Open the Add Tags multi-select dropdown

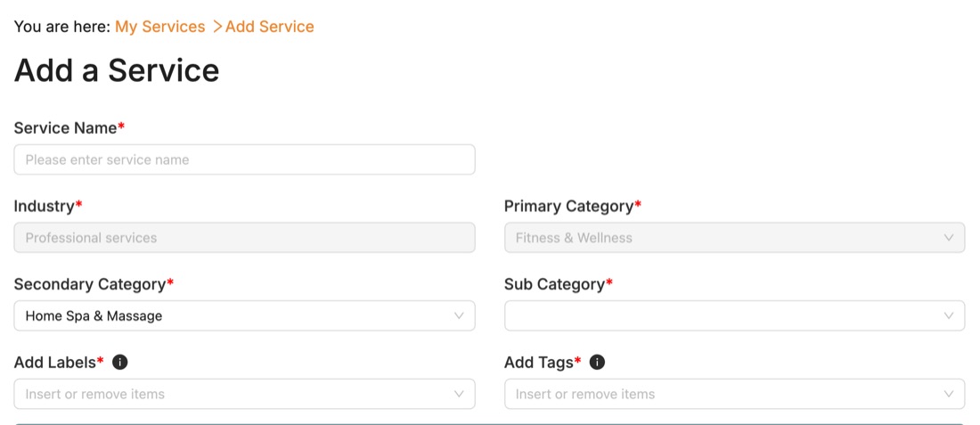[x=734, y=394]
